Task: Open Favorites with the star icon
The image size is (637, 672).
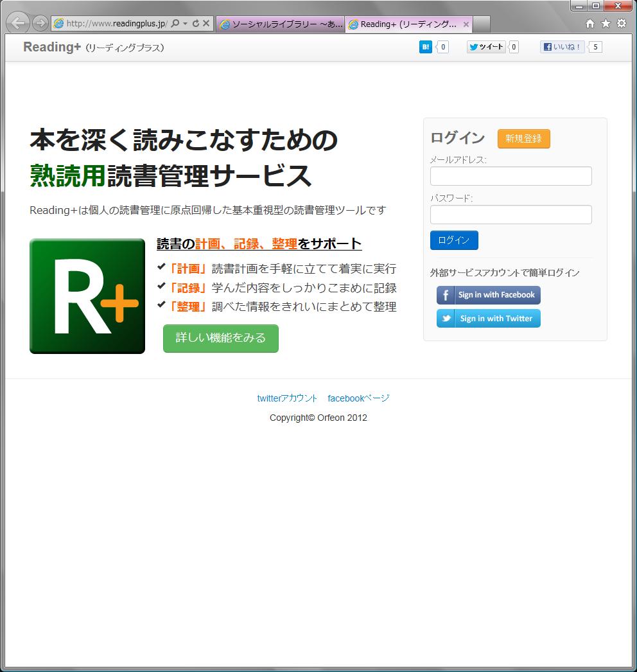Action: 606,24
